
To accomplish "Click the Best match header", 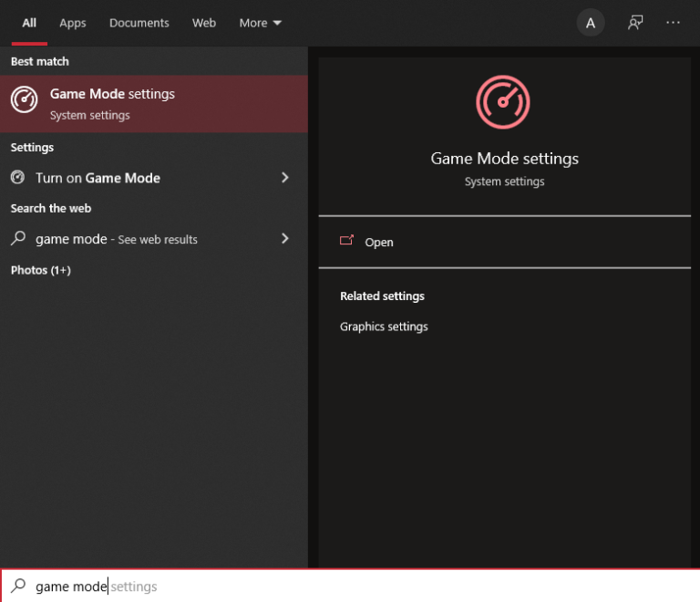I will [x=40, y=61].
